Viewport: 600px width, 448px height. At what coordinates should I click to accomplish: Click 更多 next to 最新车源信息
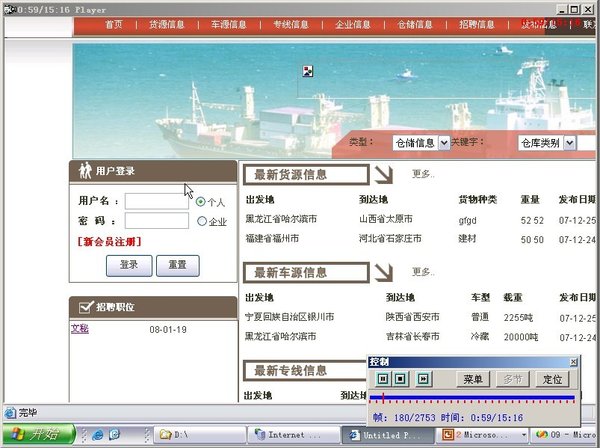coord(423,272)
